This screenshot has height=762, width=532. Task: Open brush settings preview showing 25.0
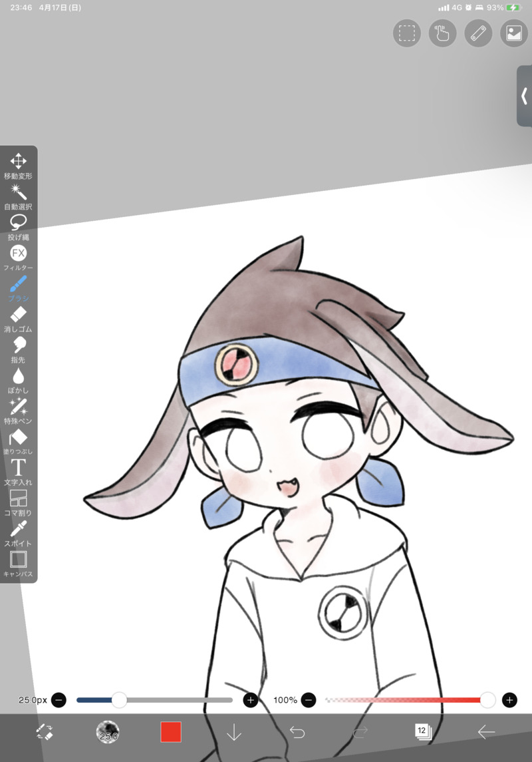pos(108,731)
